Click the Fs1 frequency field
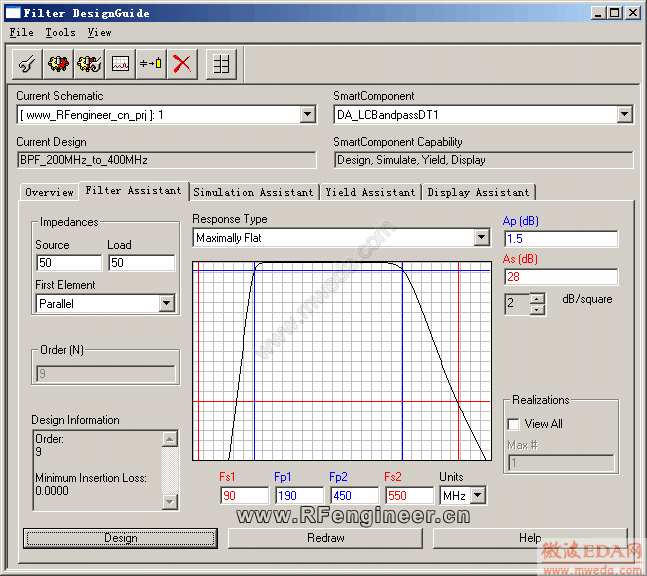647x576 pixels. [244, 495]
